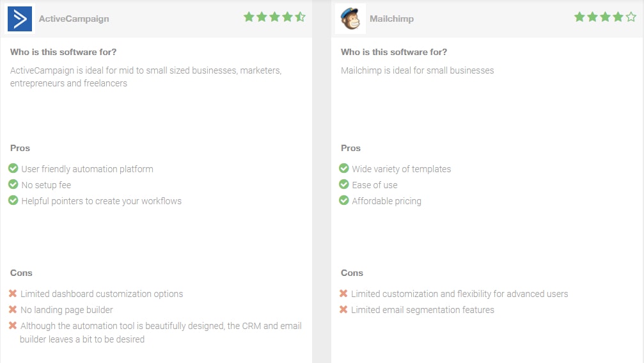
Task: Select the ActiveCampaign 'Pros' heading
Action: pyautogui.click(x=20, y=148)
